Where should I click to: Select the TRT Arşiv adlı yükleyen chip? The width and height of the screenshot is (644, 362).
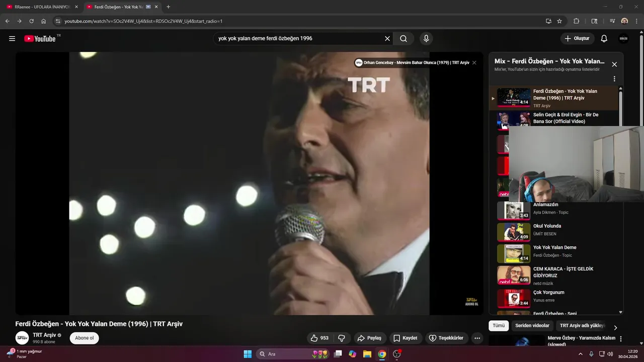582,325
